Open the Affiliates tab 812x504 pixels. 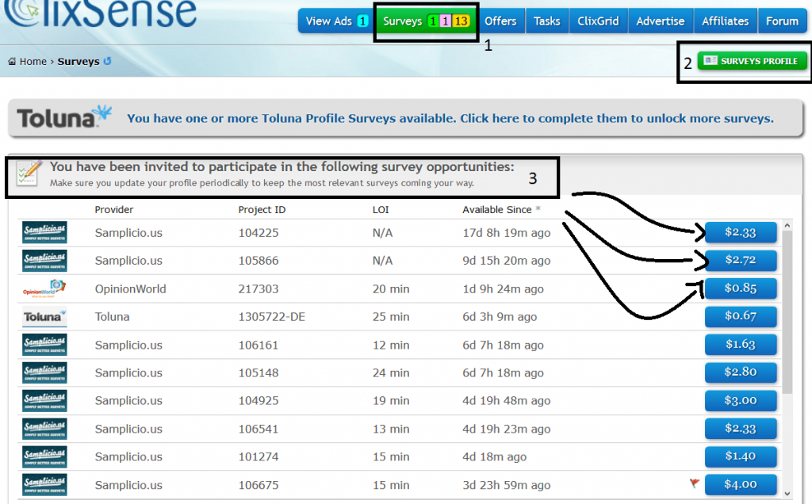tap(725, 21)
